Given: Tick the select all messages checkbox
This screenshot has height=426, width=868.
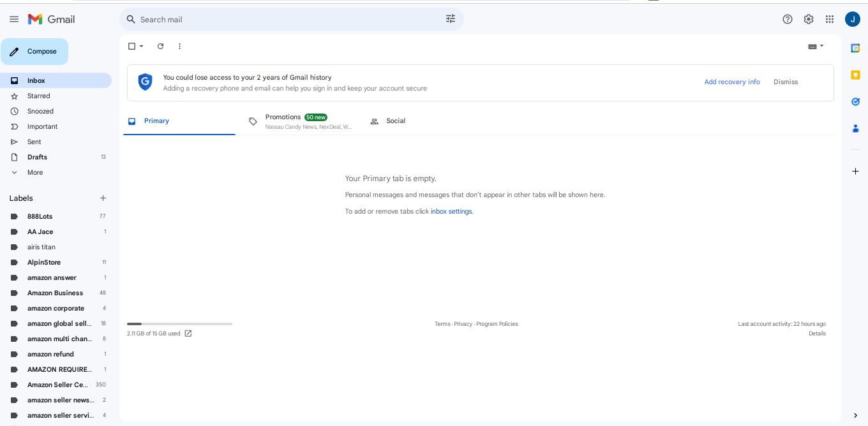Looking at the screenshot, I should point(131,46).
